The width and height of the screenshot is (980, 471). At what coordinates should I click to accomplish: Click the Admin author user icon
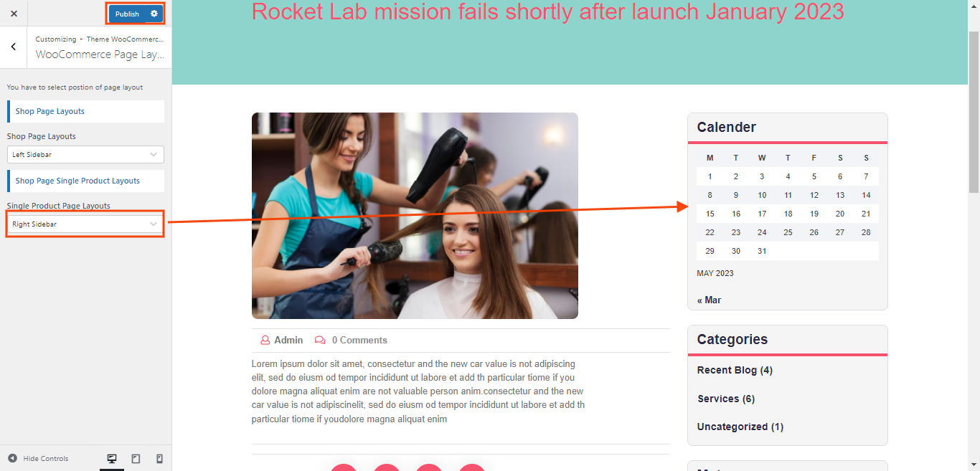tap(265, 340)
